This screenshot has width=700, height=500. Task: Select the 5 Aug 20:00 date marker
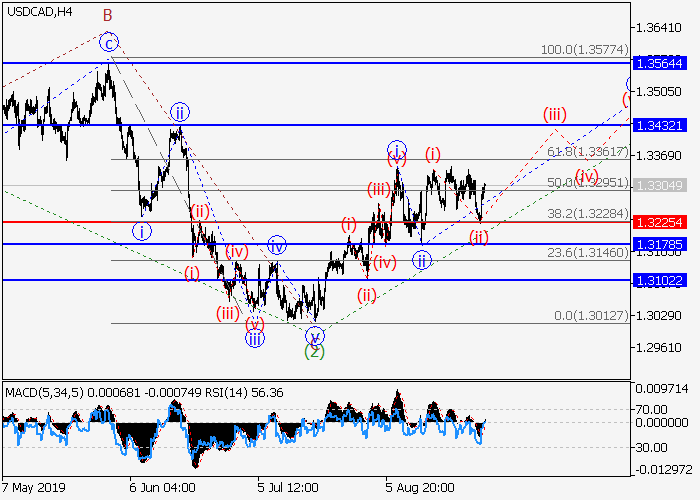pyautogui.click(x=419, y=489)
